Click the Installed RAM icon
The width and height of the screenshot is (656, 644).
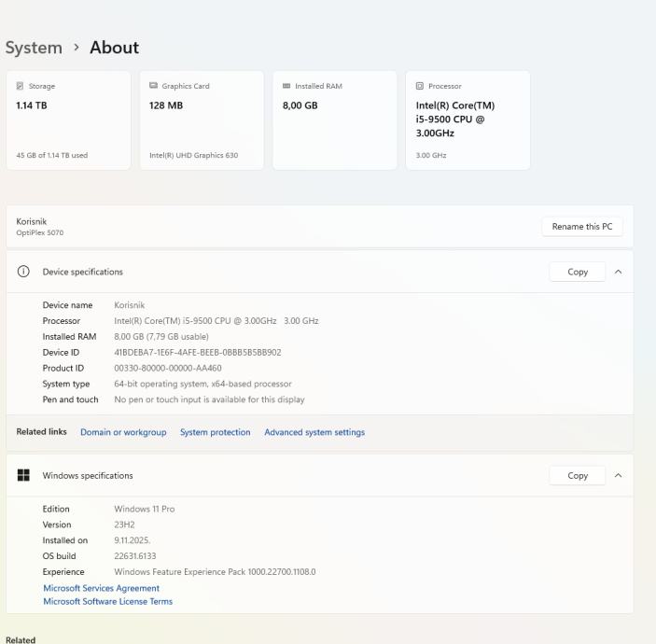[x=286, y=86]
